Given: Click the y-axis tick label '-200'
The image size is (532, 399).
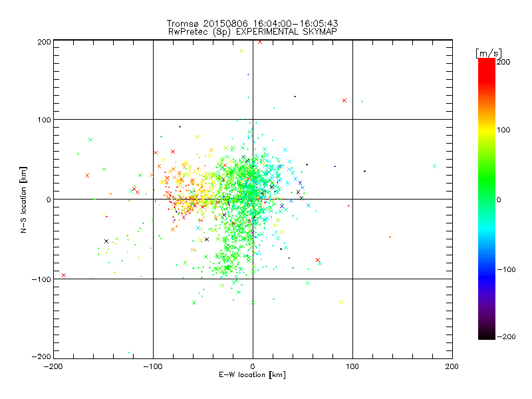Looking at the screenshot, I should [x=41, y=356].
